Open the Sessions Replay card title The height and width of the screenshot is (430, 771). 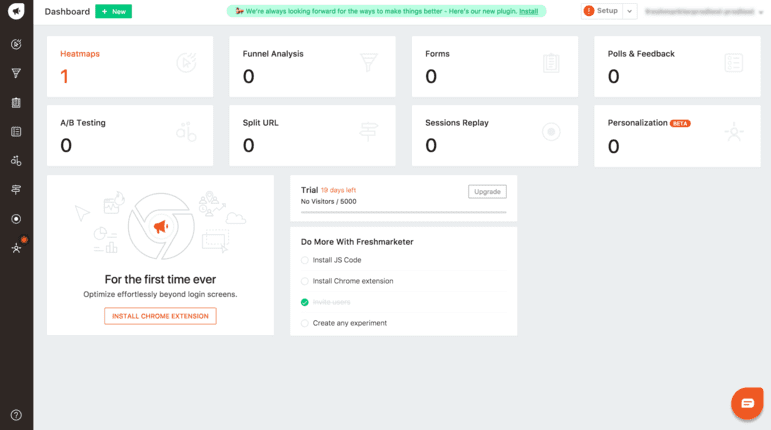(457, 123)
